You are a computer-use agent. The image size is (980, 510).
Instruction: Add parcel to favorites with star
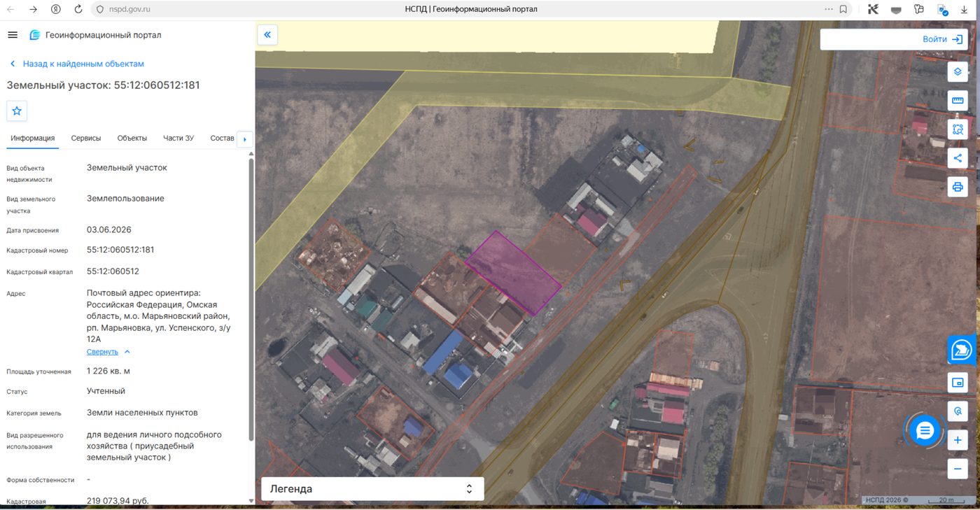[17, 111]
